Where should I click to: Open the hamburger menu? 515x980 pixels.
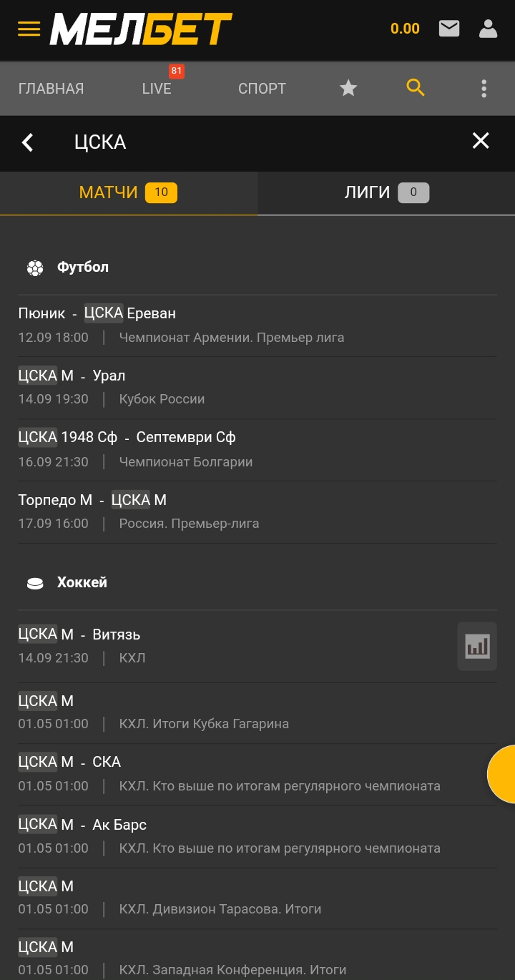click(x=29, y=29)
